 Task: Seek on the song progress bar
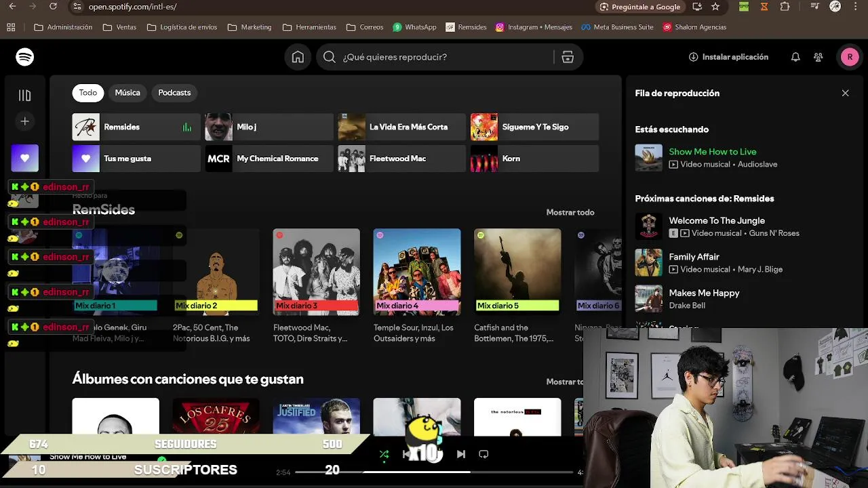pos(434,472)
